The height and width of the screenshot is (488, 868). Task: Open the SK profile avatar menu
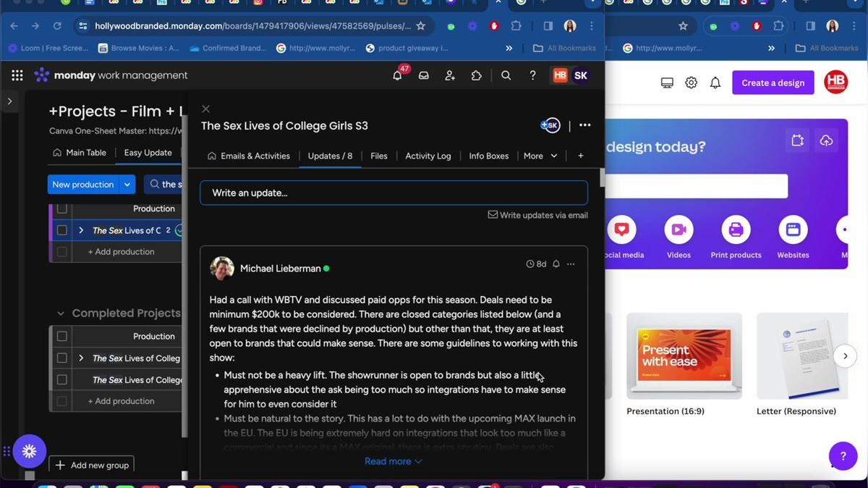[581, 75]
